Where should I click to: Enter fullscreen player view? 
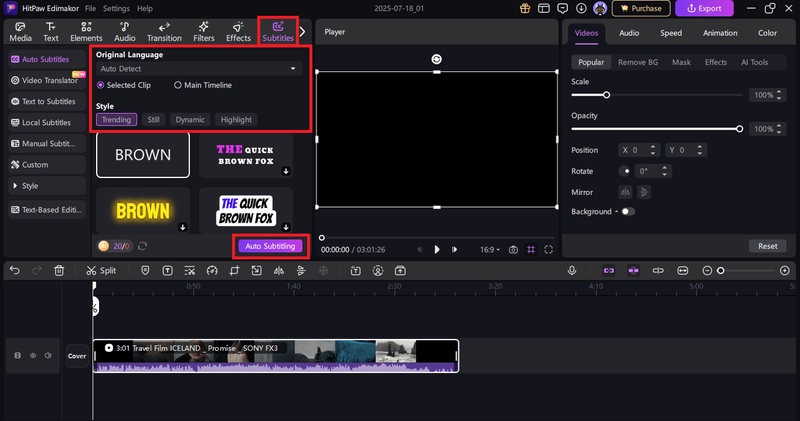(x=548, y=250)
